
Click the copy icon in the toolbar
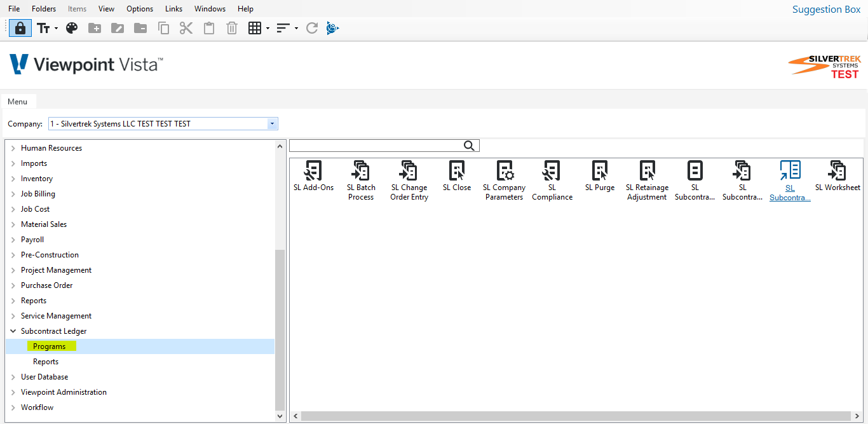pyautogui.click(x=163, y=28)
